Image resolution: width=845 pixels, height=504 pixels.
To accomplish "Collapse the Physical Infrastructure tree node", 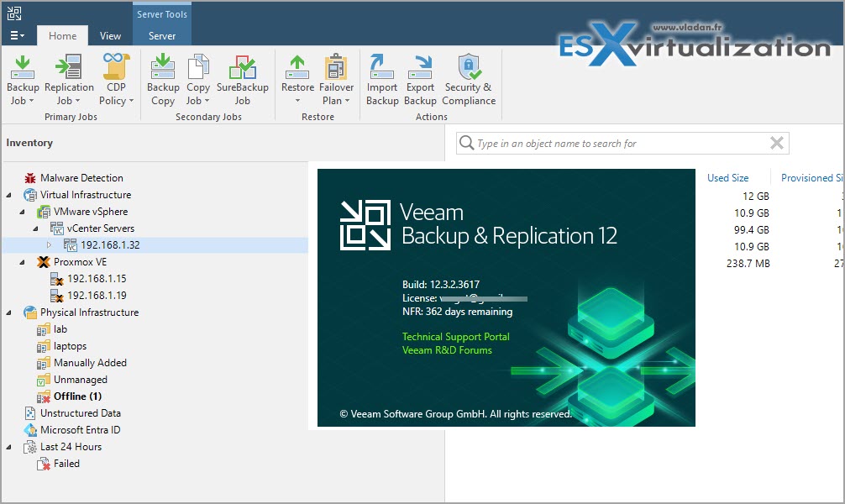I will click(9, 312).
